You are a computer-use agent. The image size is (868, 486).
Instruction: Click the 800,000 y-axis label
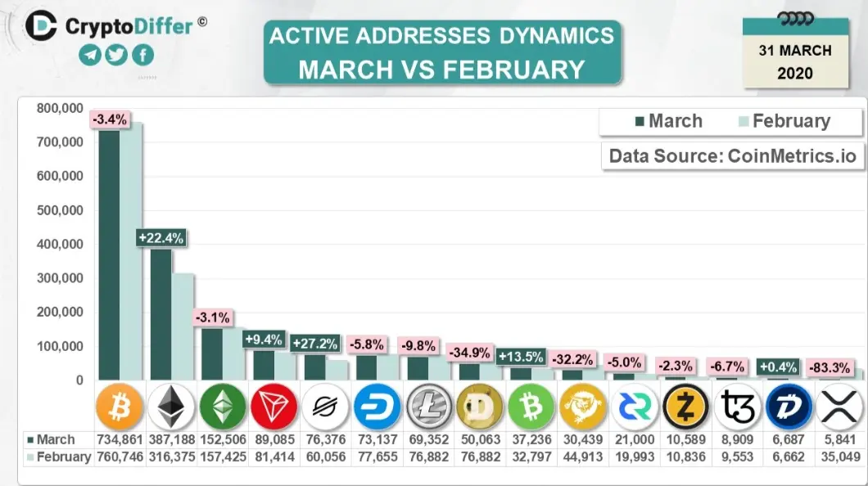point(60,108)
